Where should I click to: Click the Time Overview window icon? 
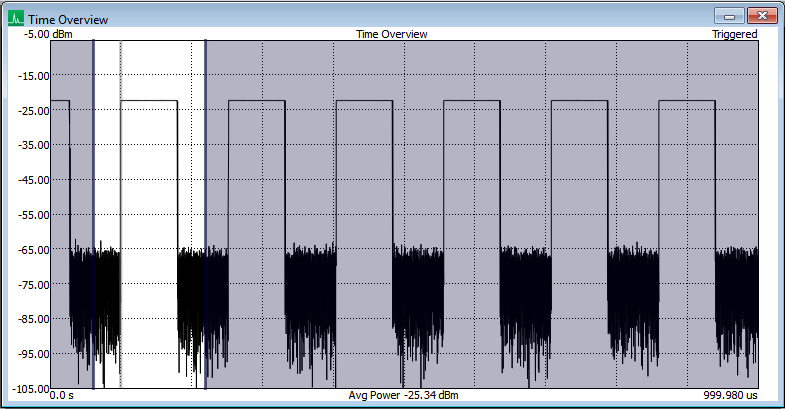(x=16, y=19)
